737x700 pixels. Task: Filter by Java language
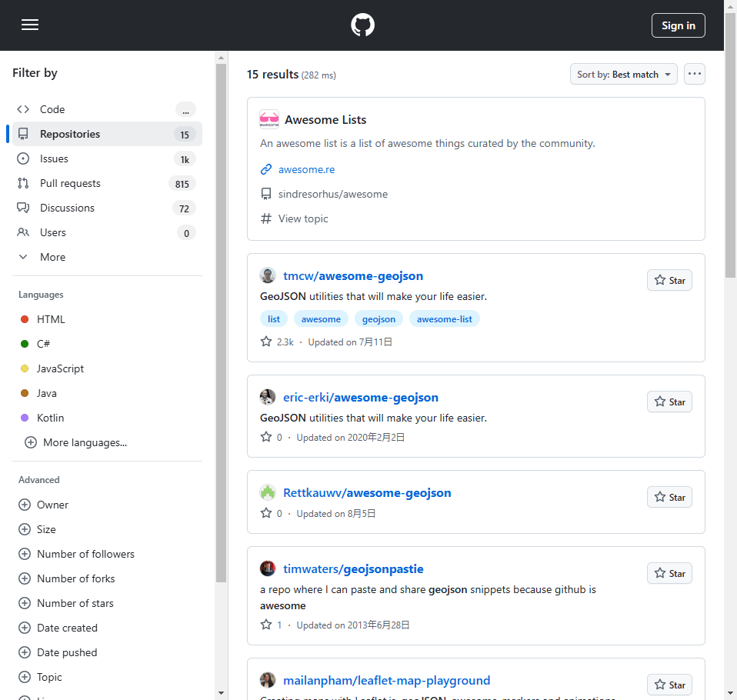click(x=46, y=393)
